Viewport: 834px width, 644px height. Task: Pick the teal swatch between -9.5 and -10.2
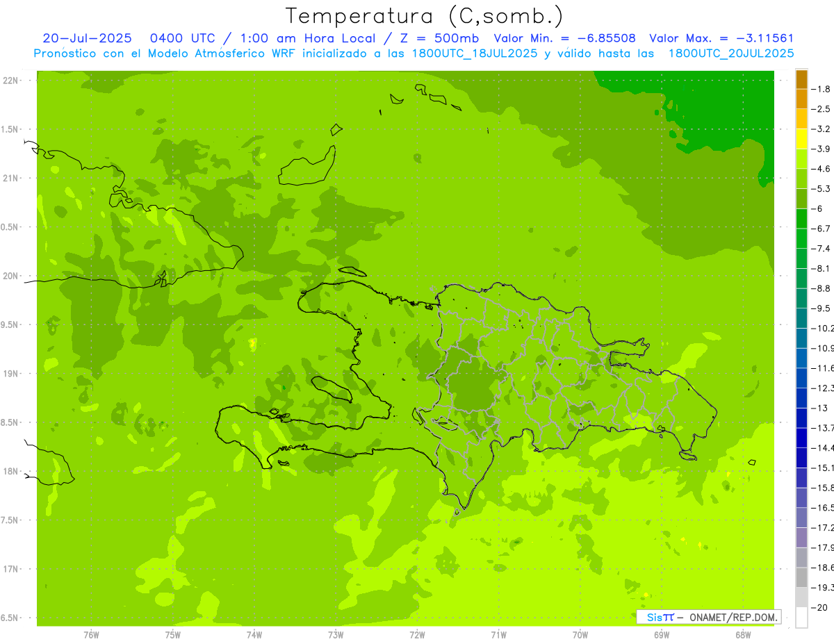(801, 318)
